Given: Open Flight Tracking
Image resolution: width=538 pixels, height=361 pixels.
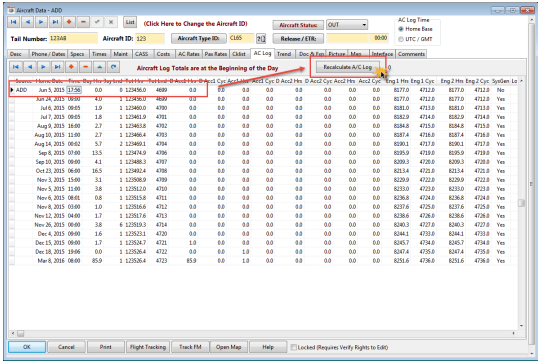Looking at the screenshot, I should (148, 347).
